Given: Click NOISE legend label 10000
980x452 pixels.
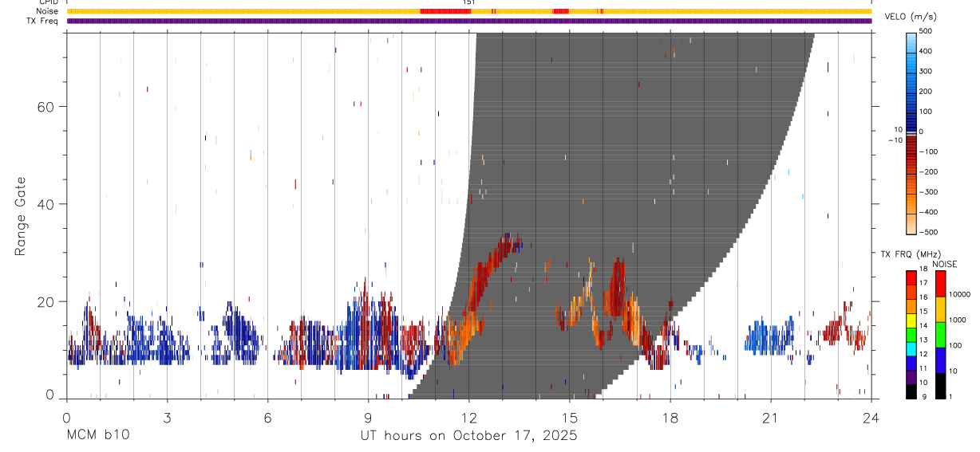Looking at the screenshot, I should (961, 295).
